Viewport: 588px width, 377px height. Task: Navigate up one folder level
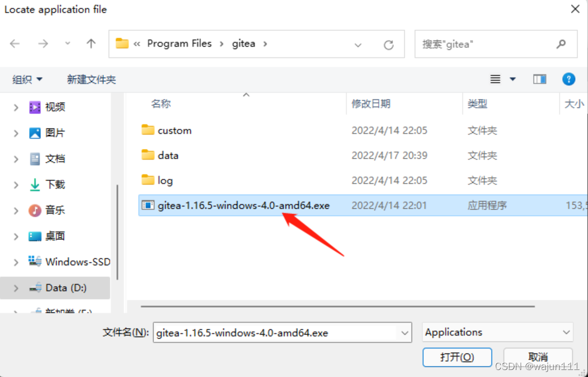coord(91,44)
